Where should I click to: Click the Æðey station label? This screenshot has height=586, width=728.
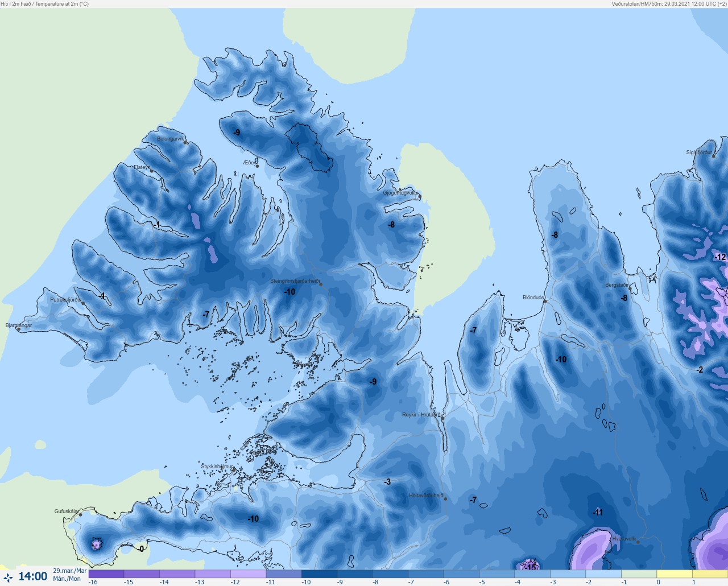tap(250, 163)
